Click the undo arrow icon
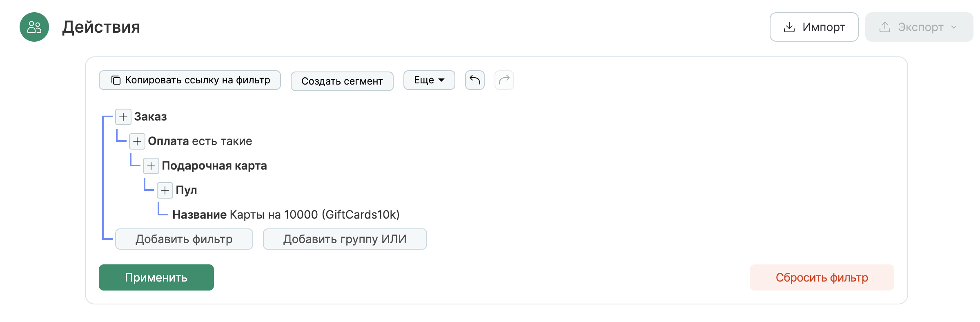This screenshot has width=980, height=322. [474, 80]
